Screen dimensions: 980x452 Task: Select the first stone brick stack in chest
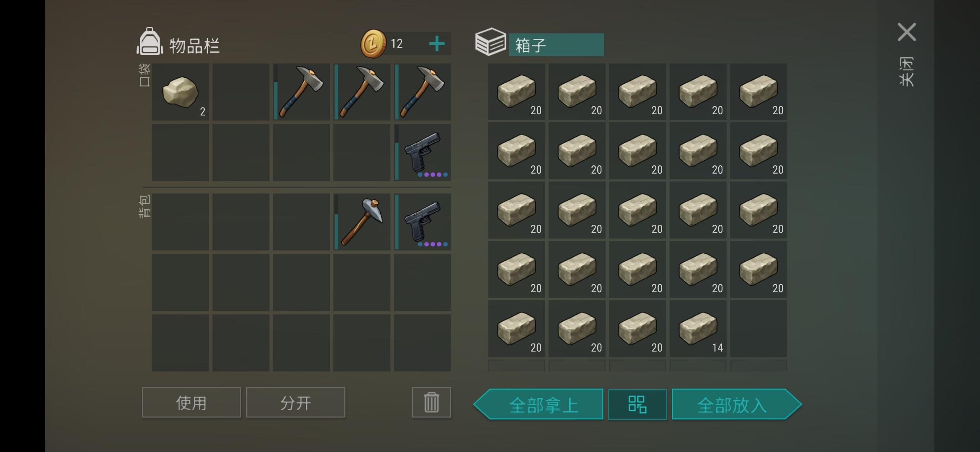tap(516, 92)
